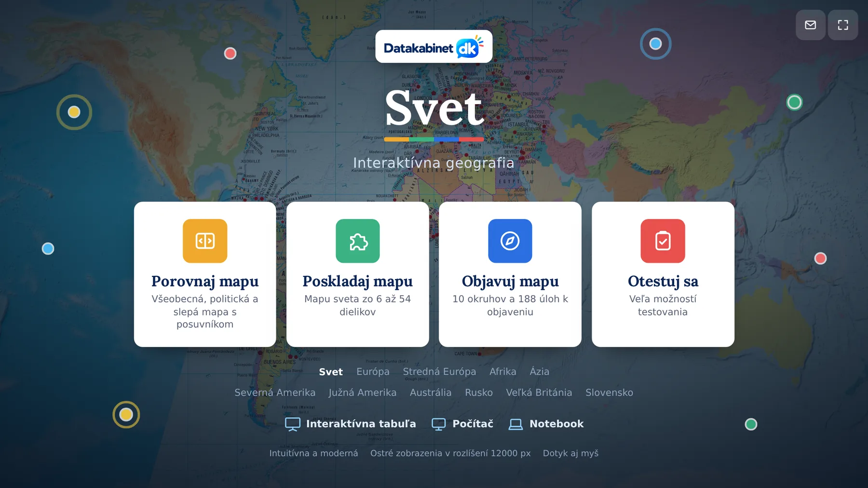Image resolution: width=868 pixels, height=488 pixels.
Task: Click the red clipboard check icon
Action: pyautogui.click(x=663, y=241)
